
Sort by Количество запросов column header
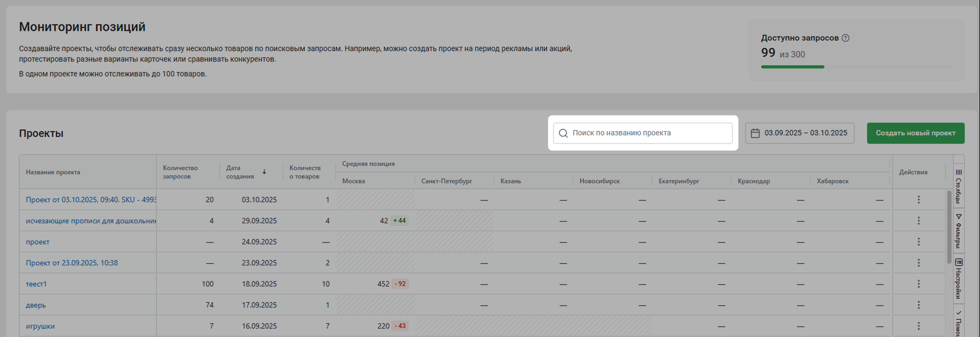point(180,172)
